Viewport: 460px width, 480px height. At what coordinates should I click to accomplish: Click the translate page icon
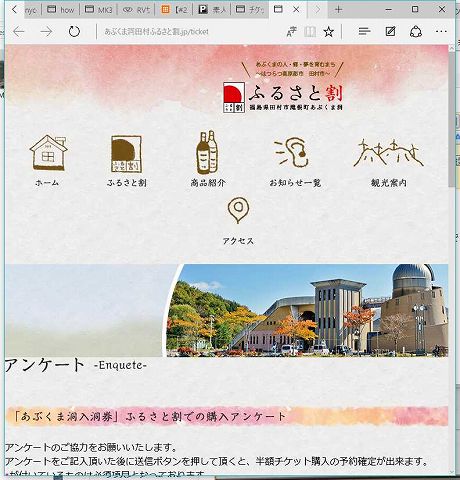pyautogui.click(x=292, y=32)
